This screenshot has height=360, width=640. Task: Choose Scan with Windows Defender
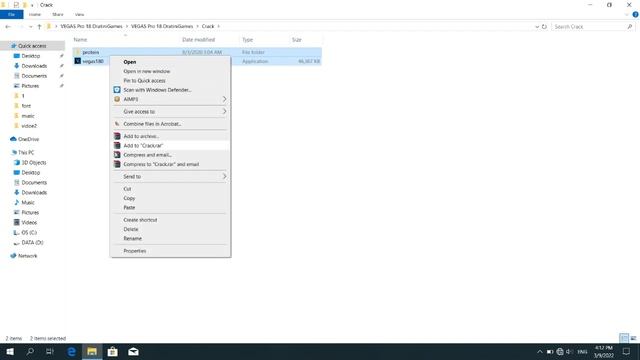pyautogui.click(x=170, y=90)
